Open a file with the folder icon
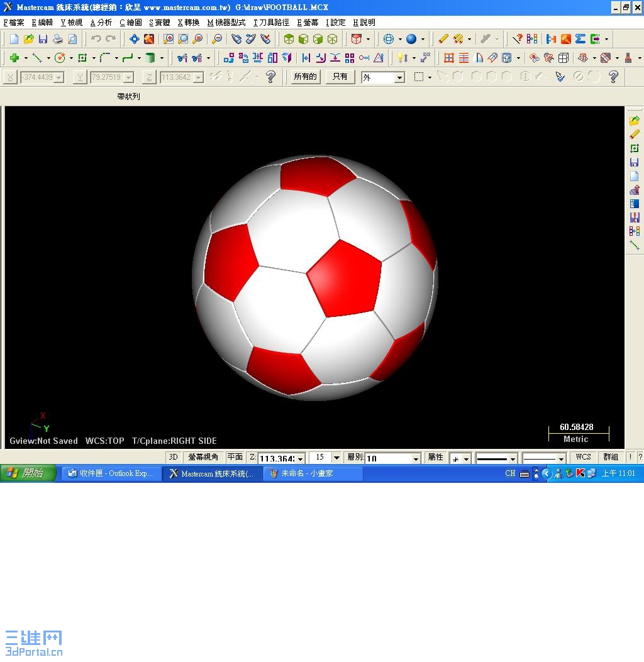This screenshot has width=644, height=662. pos(28,39)
